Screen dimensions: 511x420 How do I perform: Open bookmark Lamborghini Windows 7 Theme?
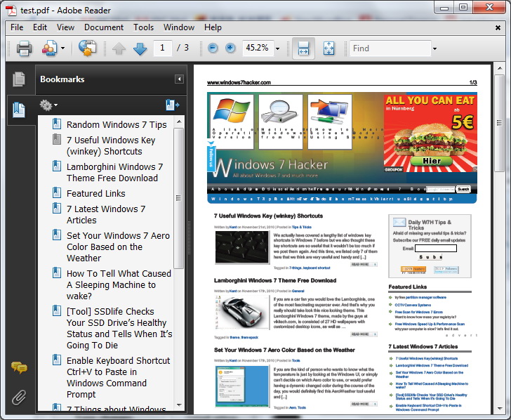point(114,173)
